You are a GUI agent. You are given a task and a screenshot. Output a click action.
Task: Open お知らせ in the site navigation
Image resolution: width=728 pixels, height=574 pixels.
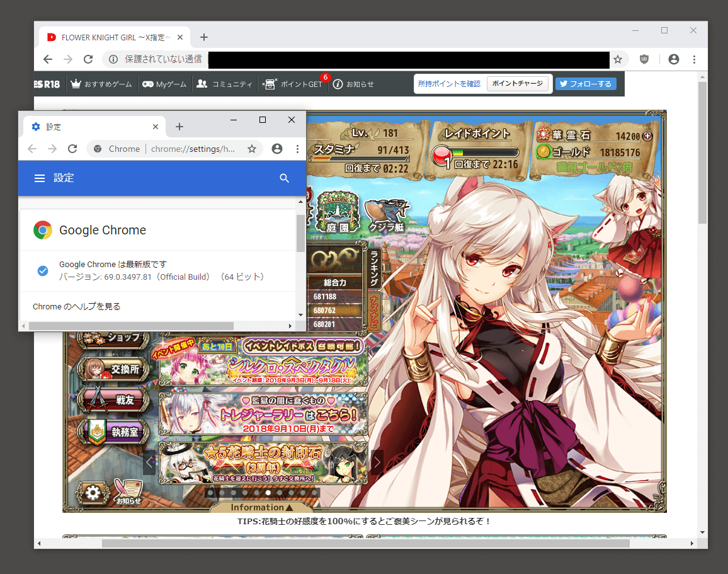tap(354, 84)
